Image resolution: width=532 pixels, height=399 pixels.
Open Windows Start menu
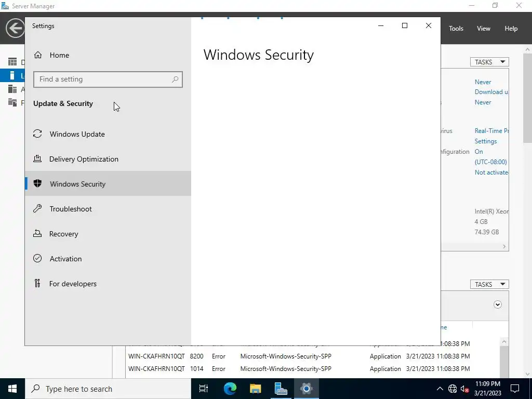pyautogui.click(x=12, y=389)
